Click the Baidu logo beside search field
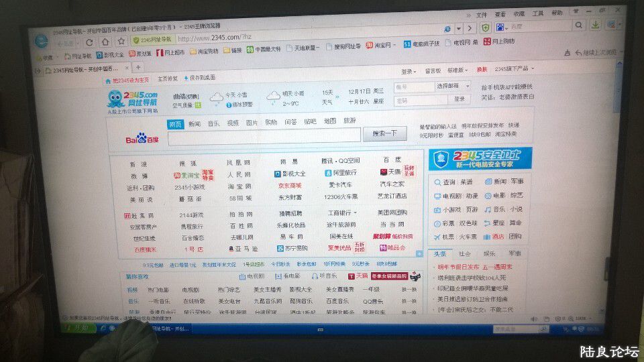Viewport: 644px width, 362px height. pyautogui.click(x=142, y=138)
